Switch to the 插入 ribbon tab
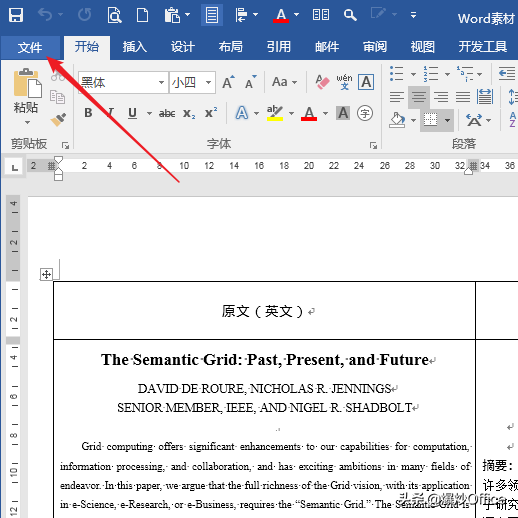518x518 pixels. [x=135, y=47]
